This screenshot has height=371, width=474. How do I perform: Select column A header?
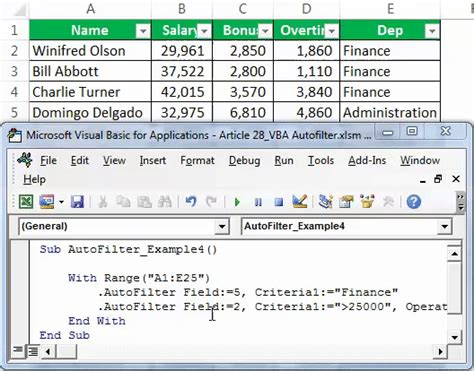(x=90, y=9)
